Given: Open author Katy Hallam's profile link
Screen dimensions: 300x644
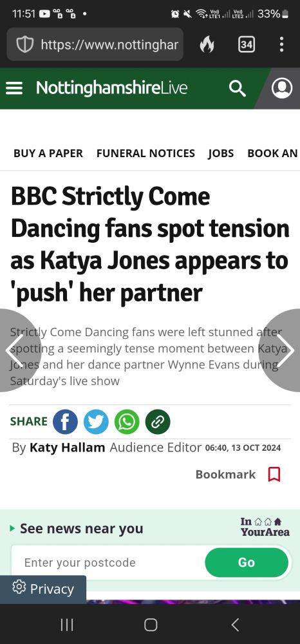Looking at the screenshot, I should [68, 448].
